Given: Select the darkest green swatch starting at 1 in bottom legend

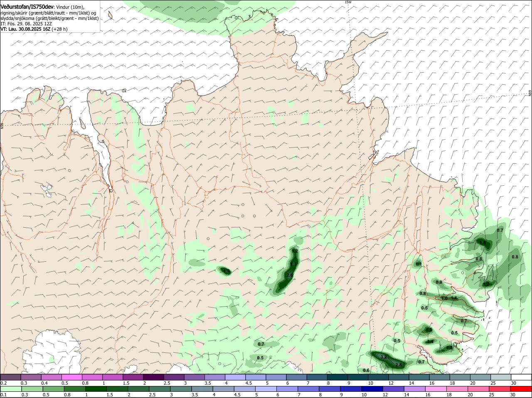Looking at the screenshot, I should (96, 388).
